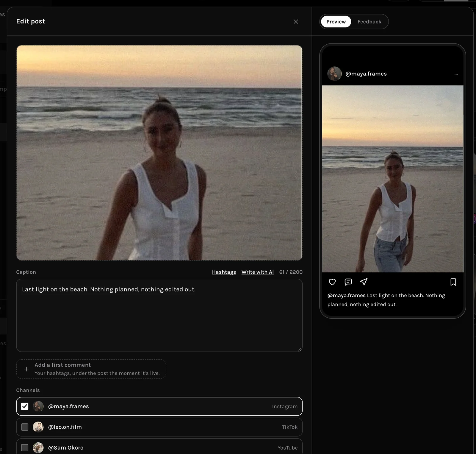This screenshot has height=454, width=476.
Task: Click the preview caption text
Action: click(x=386, y=300)
